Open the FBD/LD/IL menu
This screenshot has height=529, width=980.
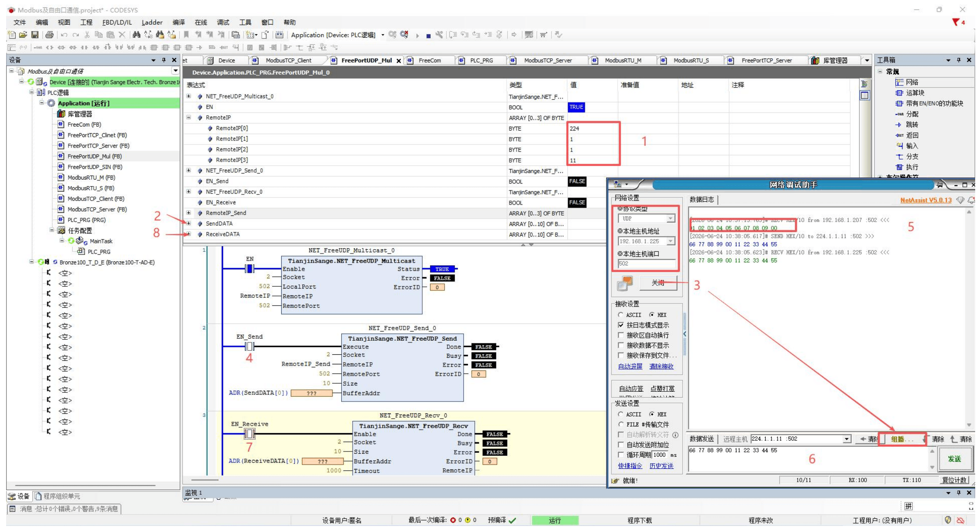(117, 22)
